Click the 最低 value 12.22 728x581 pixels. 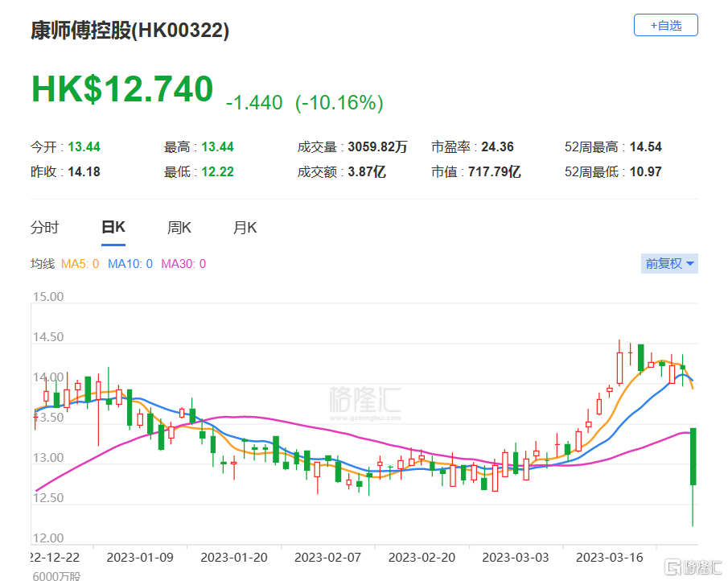pyautogui.click(x=218, y=172)
